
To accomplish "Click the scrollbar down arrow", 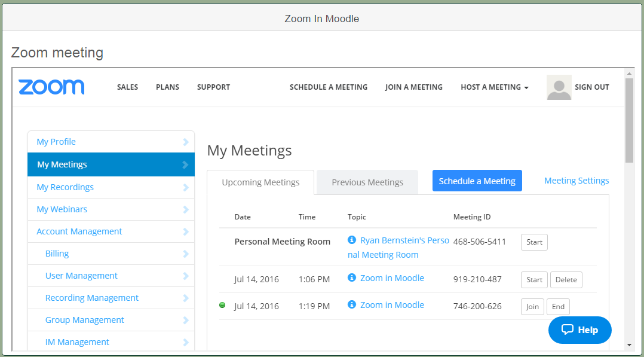I will point(629,345).
